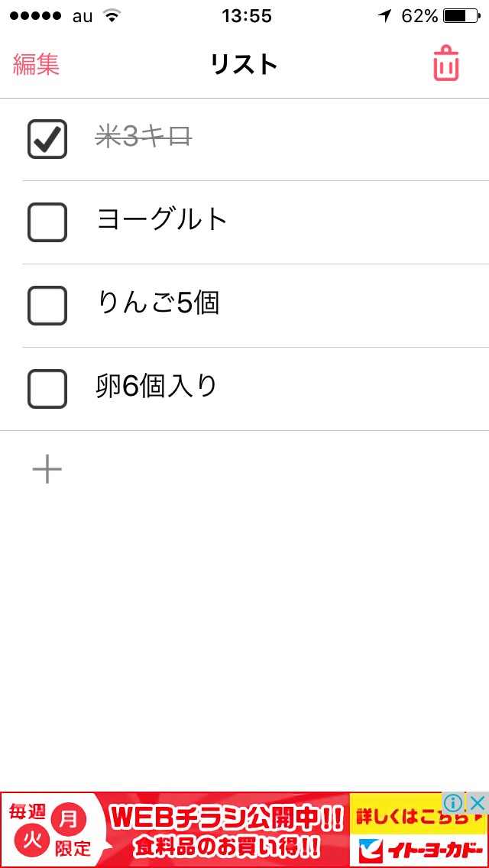Check the ヨーグルト checkbox
489x868 pixels.
47,222
